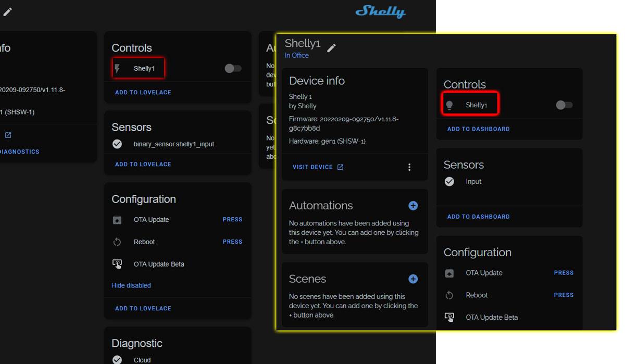
Task: Click lightbulb icon beside Shelly1 in right Controls
Action: [449, 105]
